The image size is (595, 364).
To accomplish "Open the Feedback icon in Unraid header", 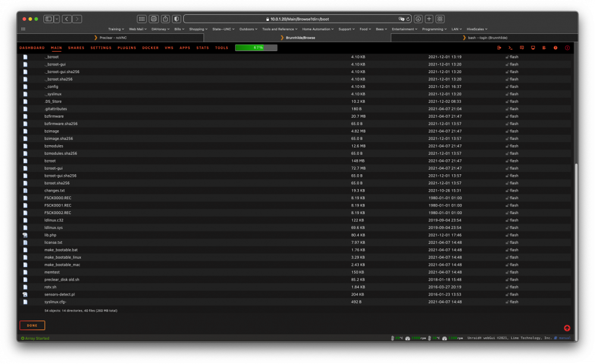I will pyautogui.click(x=522, y=48).
